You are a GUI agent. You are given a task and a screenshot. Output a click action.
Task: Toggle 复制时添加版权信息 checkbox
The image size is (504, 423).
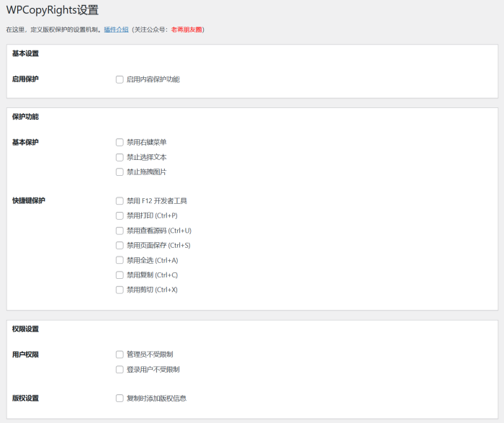[120, 398]
